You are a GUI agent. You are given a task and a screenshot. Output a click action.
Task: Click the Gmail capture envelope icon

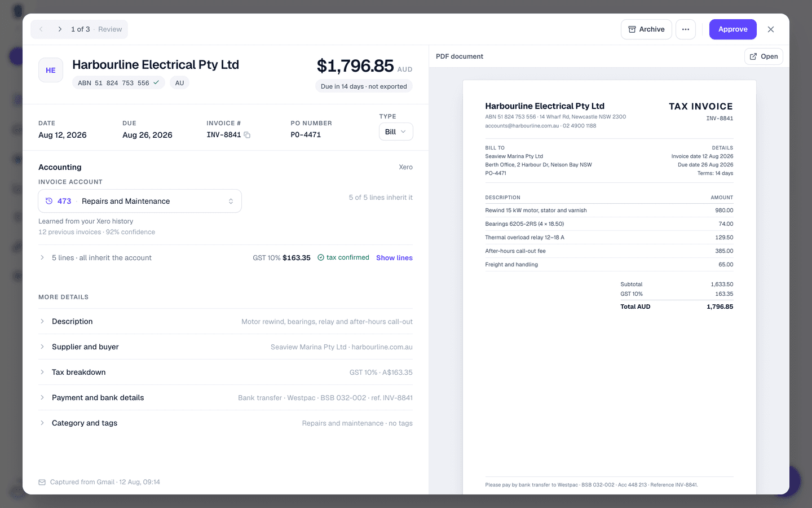42,482
